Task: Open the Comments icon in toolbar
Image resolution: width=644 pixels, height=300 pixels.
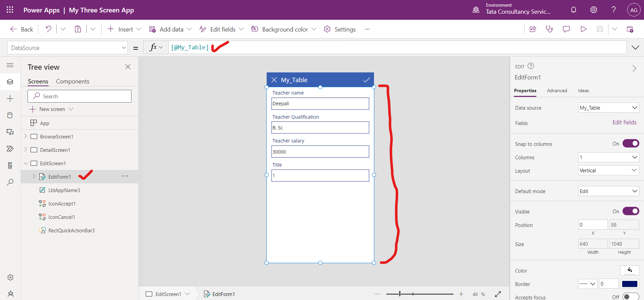Action: click(566, 29)
